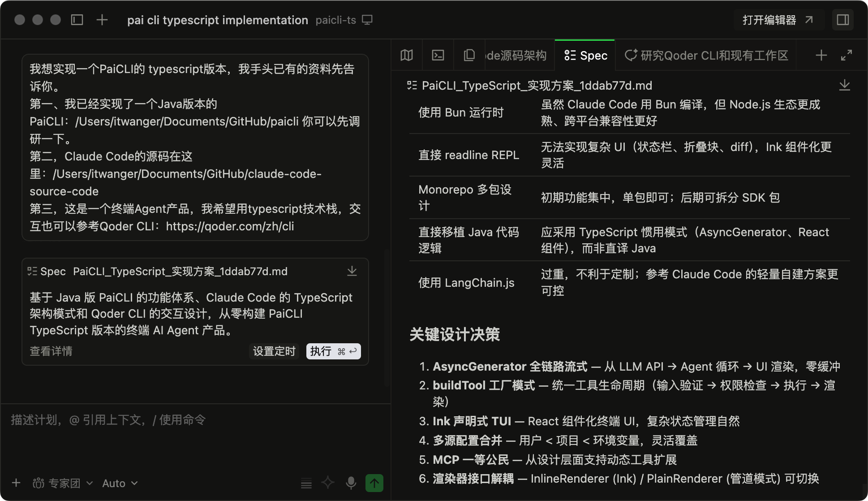Download spec from the chat Spec card
This screenshot has height=501, width=868.
[352, 271]
